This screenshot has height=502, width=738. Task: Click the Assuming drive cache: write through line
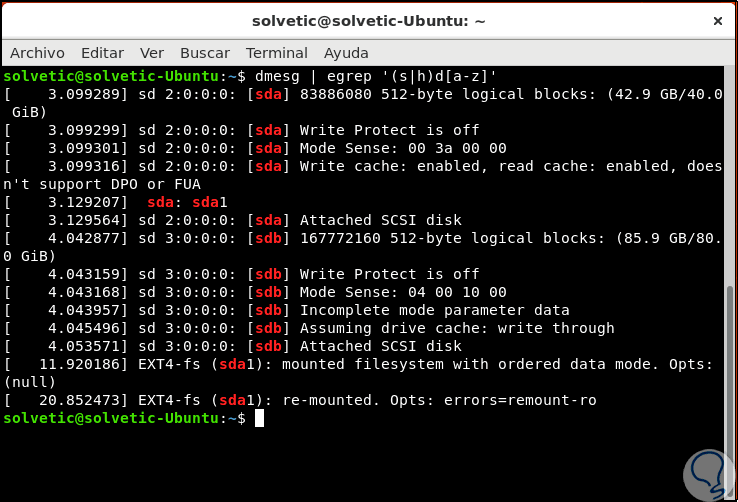(309, 328)
